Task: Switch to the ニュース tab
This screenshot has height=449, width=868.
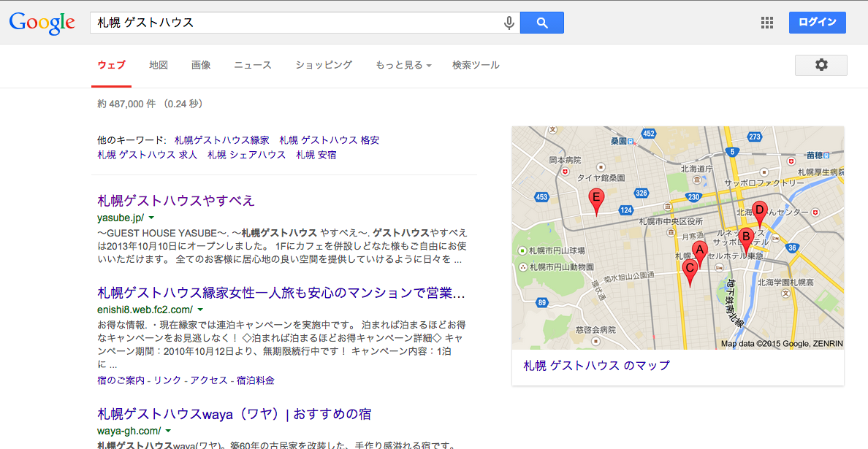Action: pyautogui.click(x=252, y=65)
